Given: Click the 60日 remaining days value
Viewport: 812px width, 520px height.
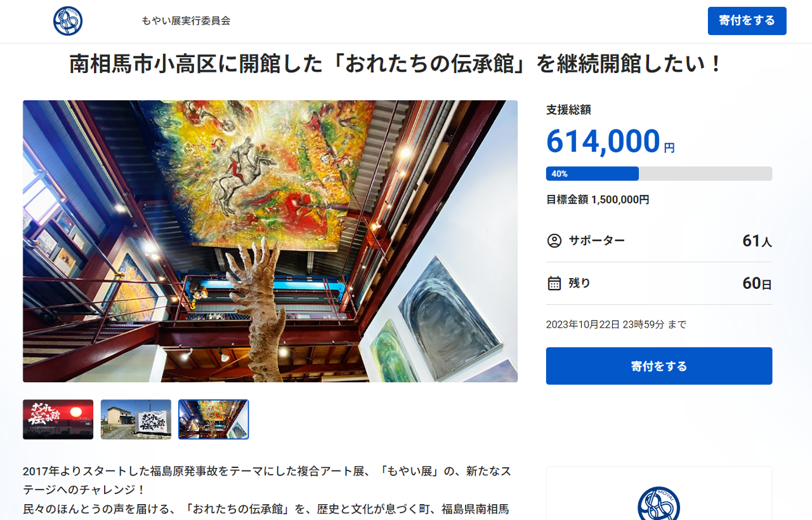Looking at the screenshot, I should point(757,284).
